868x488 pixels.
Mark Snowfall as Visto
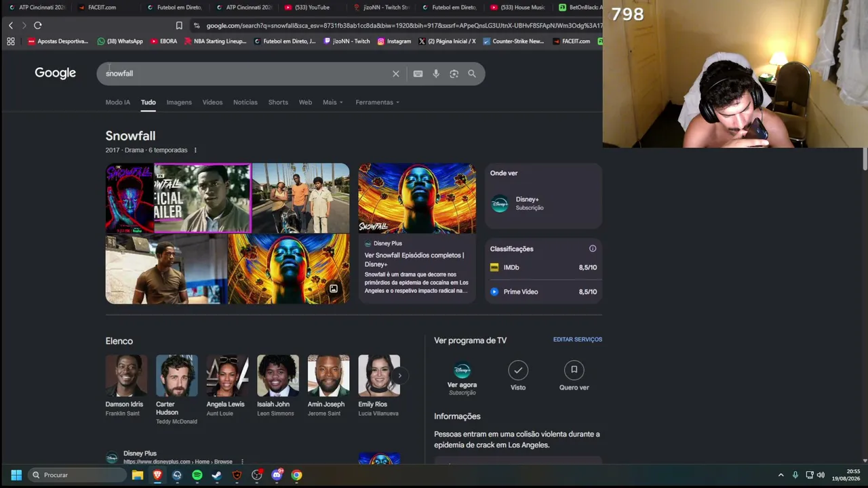[x=518, y=375]
